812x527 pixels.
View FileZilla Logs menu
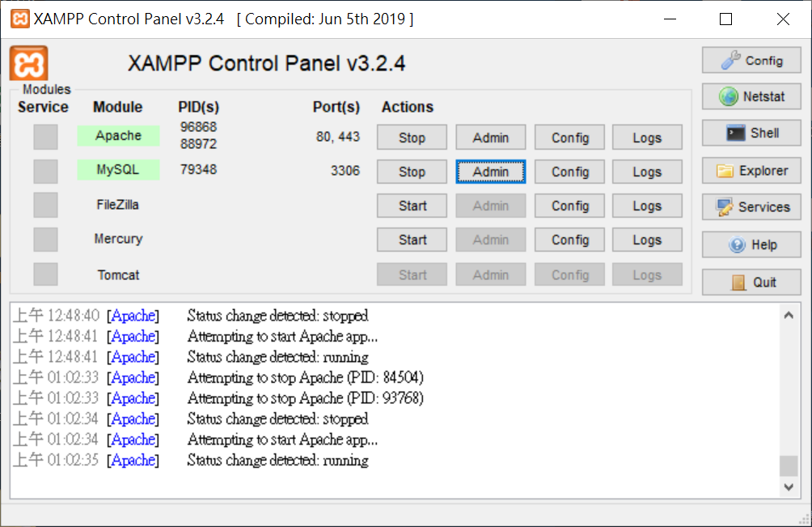coord(647,206)
